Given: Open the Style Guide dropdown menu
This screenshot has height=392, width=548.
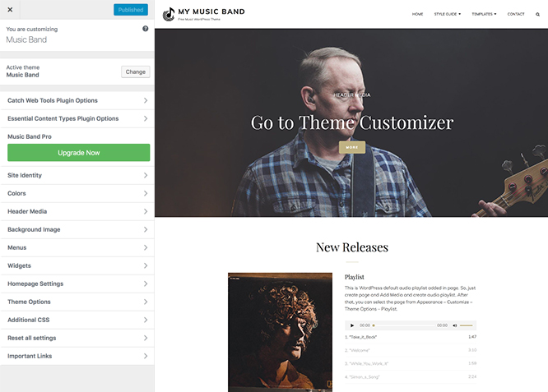Looking at the screenshot, I should [x=448, y=14].
